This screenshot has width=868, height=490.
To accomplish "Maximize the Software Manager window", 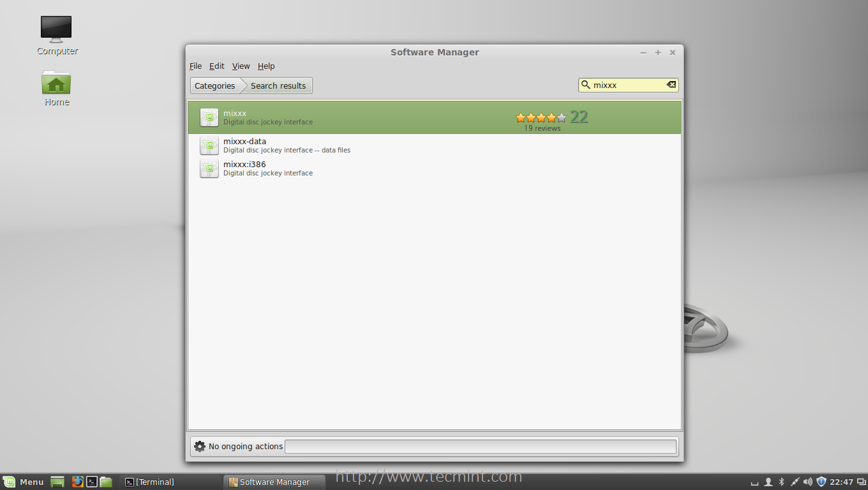I will pos(658,52).
